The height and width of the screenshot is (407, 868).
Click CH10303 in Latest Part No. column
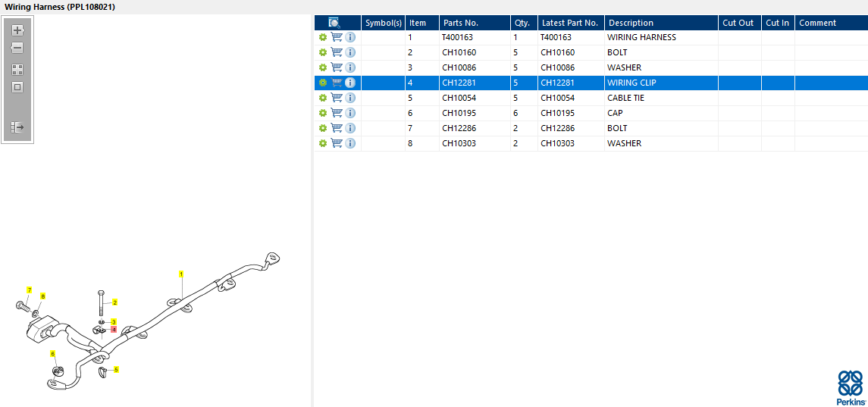[x=557, y=143]
